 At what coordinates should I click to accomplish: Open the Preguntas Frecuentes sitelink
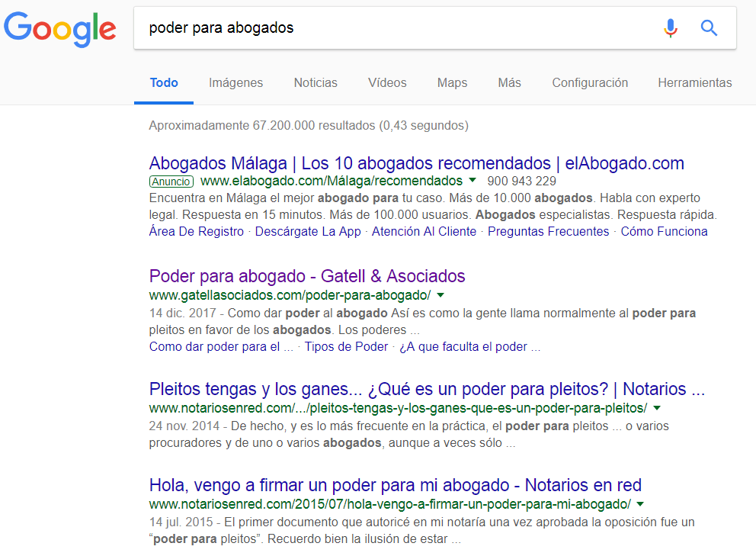pos(549,232)
